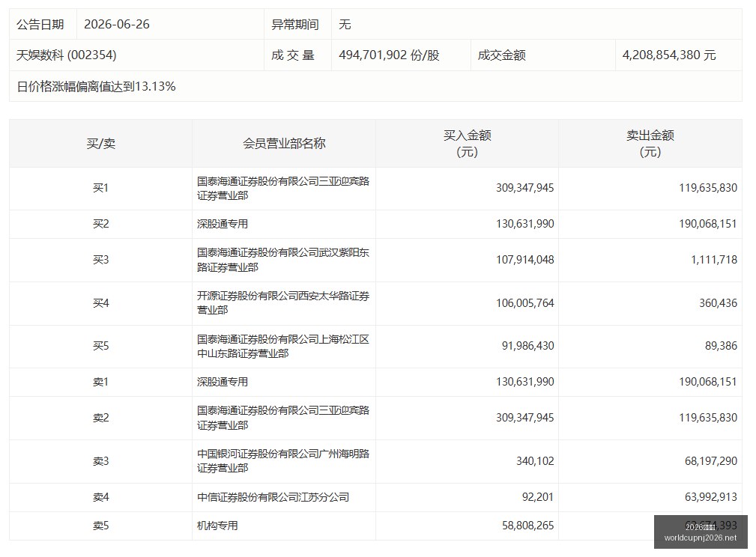Click the 会员营业部名称 column header
This screenshot has height=557, width=756.
[x=284, y=143]
